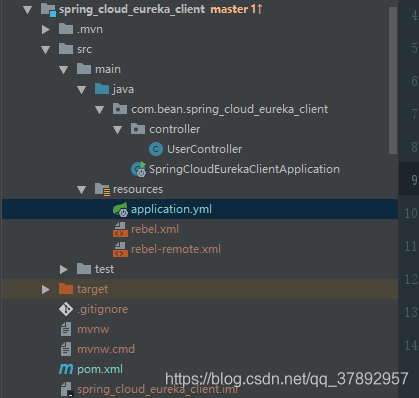This screenshot has width=419, height=398.
Task: Click the mvnw.cmd file icon
Action: 66,349
